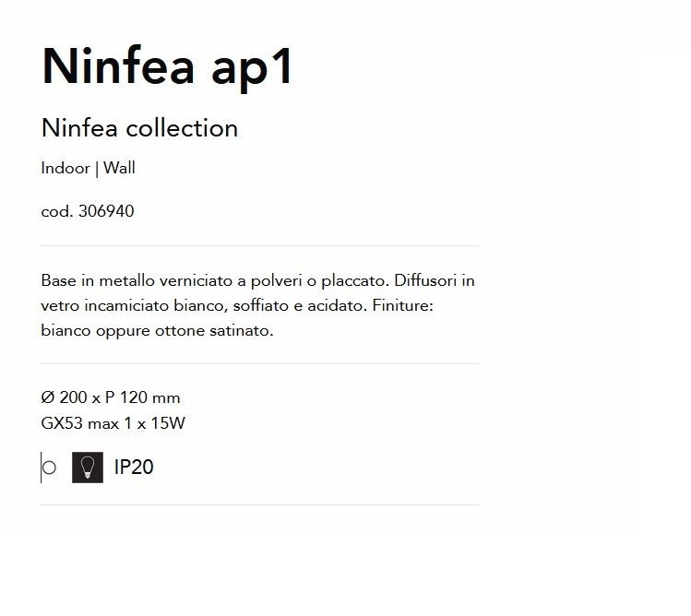Click the GX53 socket type text
The height and width of the screenshot is (616, 691).
tap(62, 423)
